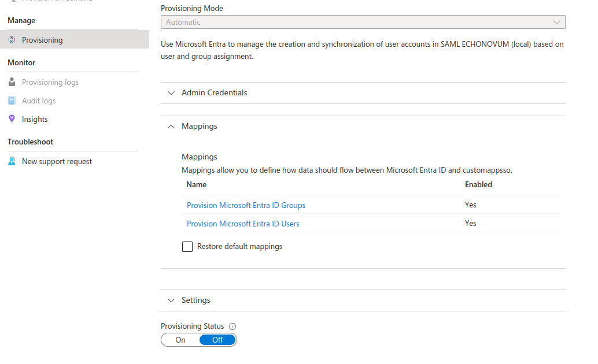Open New support request under Troubleshoot
Viewport: 598px width, 364px height.
click(x=57, y=161)
